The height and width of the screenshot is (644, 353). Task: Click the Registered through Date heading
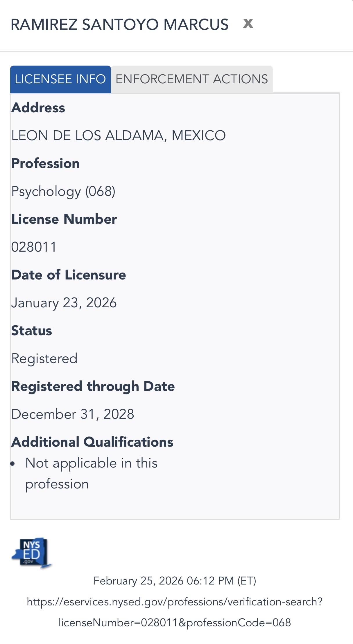pos(93,386)
